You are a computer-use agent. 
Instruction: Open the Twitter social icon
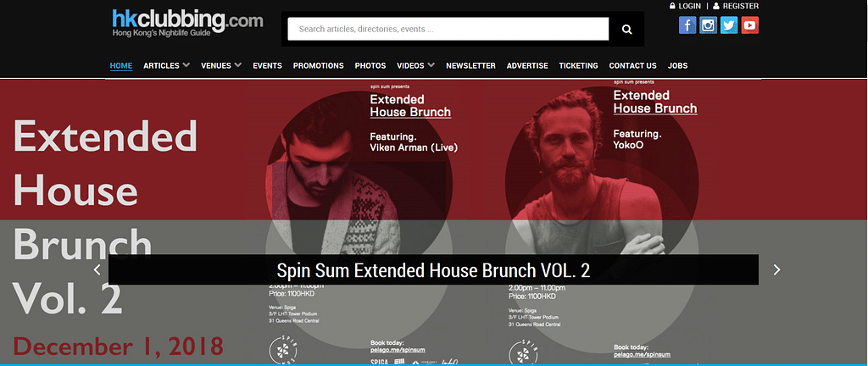pos(729,25)
